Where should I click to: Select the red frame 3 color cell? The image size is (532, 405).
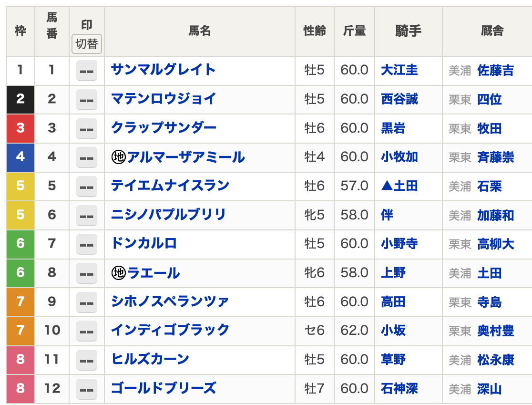pyautogui.click(x=20, y=128)
